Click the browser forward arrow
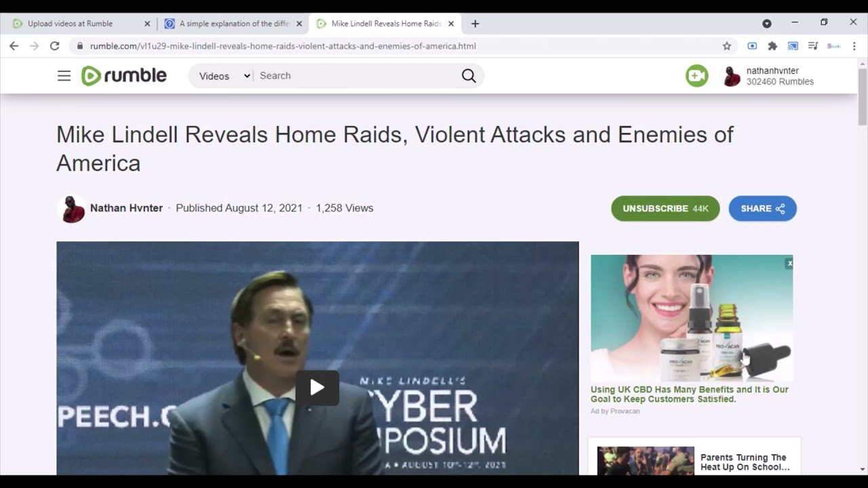 35,46
